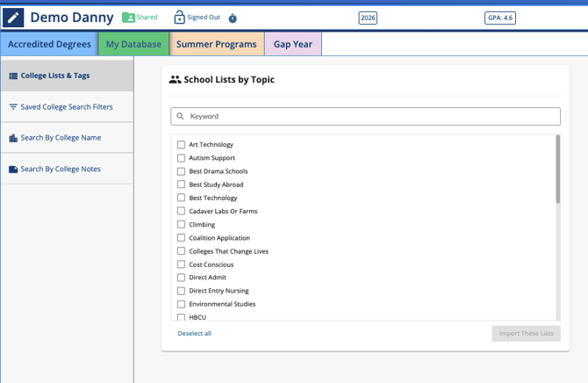
Task: Enable the Best Drama Schools checkbox
Action: 182,171
